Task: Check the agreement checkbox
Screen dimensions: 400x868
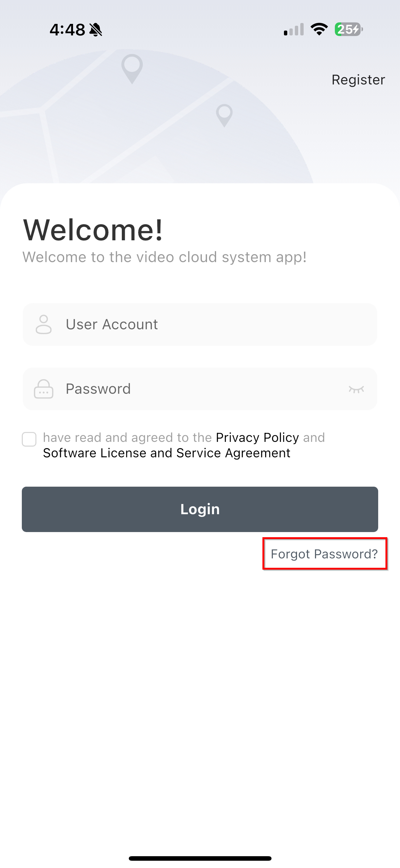Action: [29, 439]
